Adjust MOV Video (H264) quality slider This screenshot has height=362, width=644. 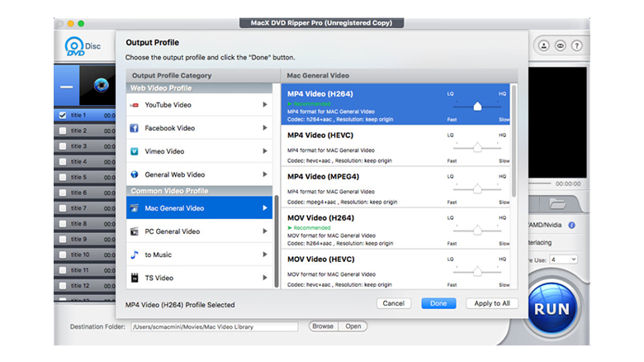pos(477,231)
